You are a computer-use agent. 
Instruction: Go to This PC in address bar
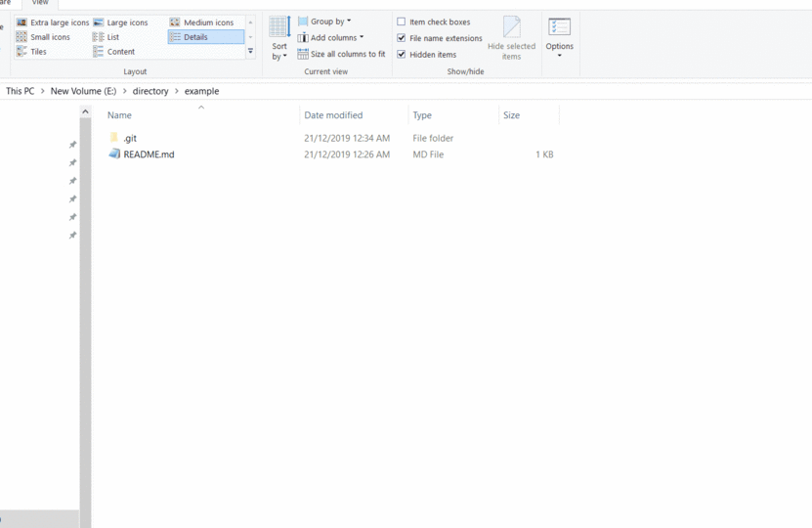(x=21, y=91)
